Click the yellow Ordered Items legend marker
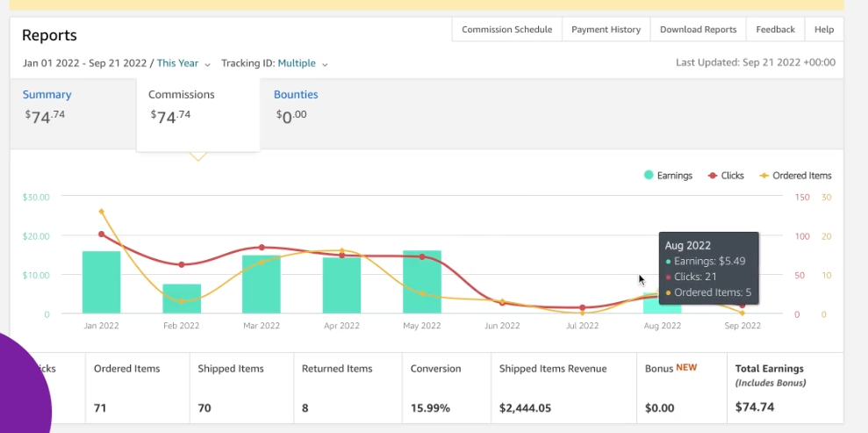 (x=764, y=176)
